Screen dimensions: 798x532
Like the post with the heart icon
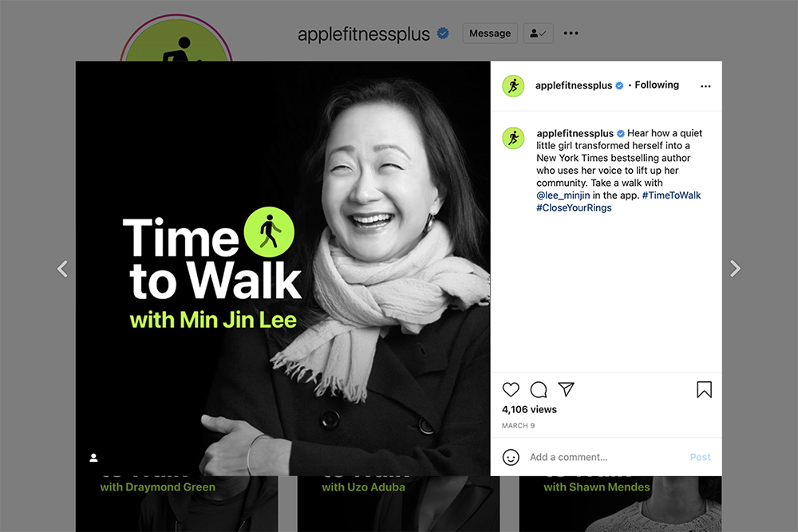pyautogui.click(x=511, y=389)
